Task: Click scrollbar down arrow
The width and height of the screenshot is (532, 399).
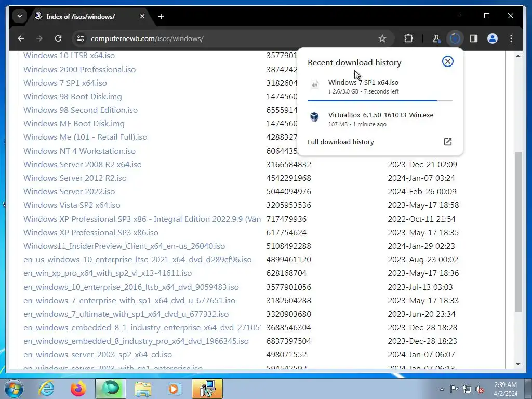Action: [x=518, y=364]
